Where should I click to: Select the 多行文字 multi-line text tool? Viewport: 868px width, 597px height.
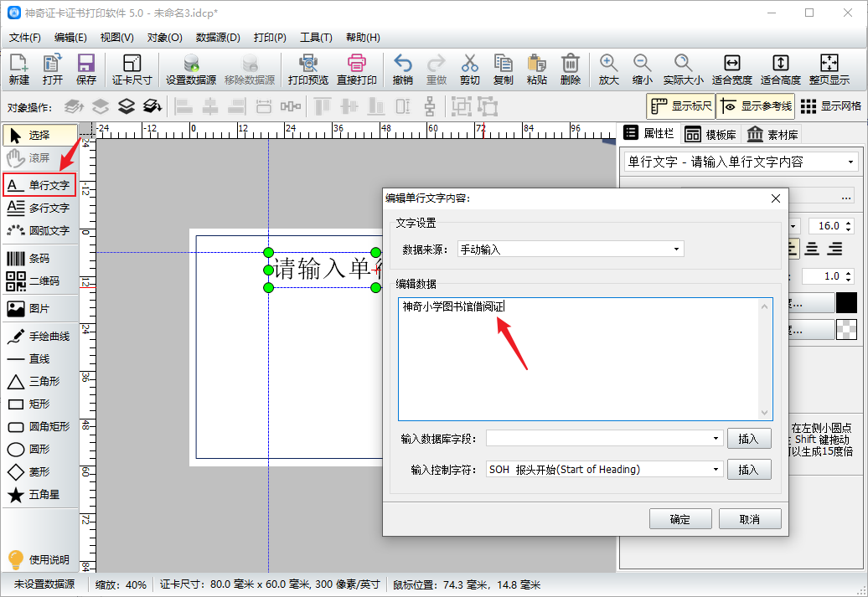point(39,208)
